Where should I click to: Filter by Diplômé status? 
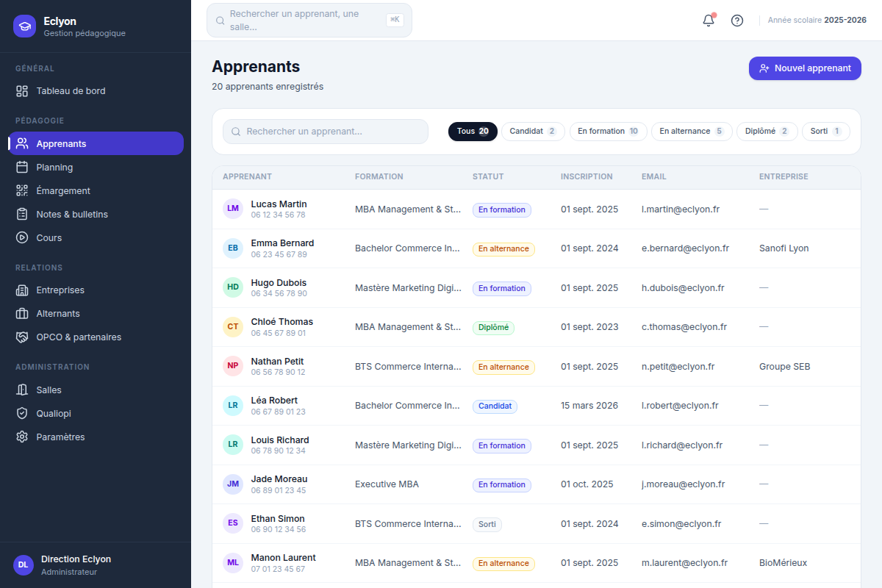point(767,132)
